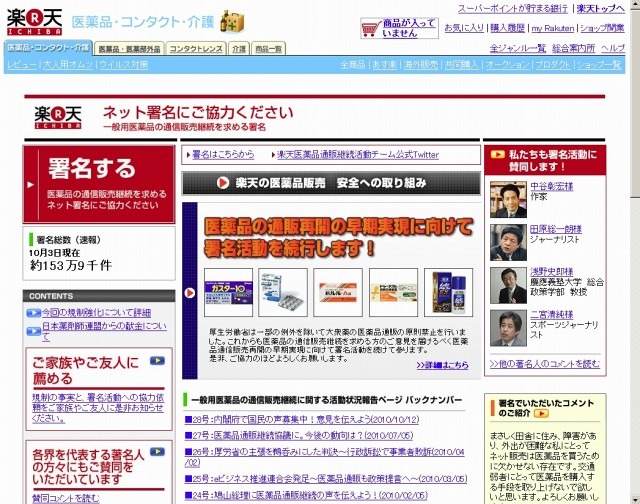The width and height of the screenshot is (640, 504).
Task: Open オークション in the blue nav bar
Action: [507, 65]
